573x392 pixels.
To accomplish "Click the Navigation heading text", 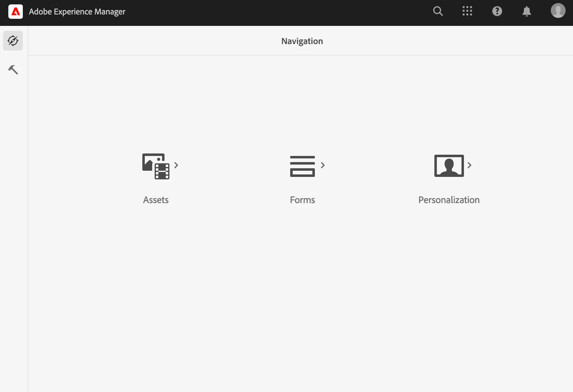I will (x=302, y=41).
